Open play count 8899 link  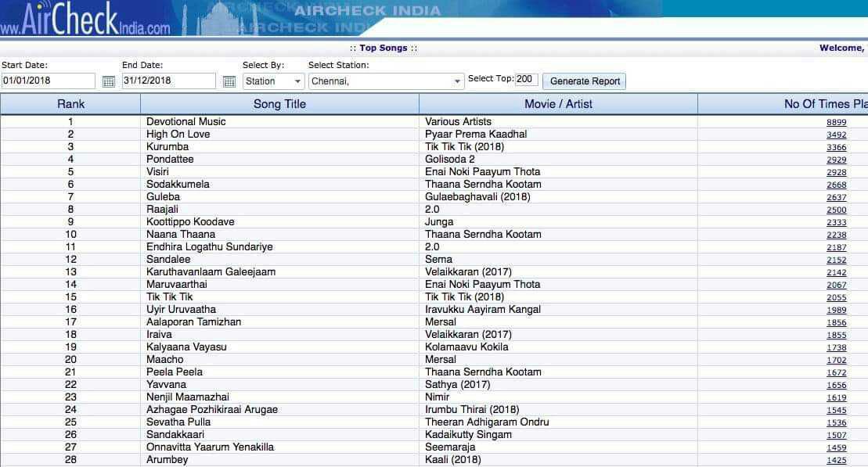click(x=837, y=122)
